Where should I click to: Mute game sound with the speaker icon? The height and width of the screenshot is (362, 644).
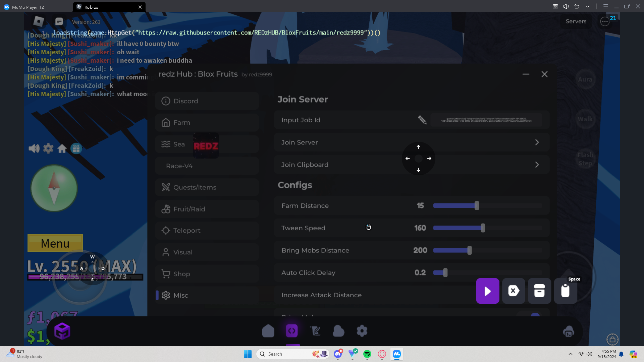34,148
